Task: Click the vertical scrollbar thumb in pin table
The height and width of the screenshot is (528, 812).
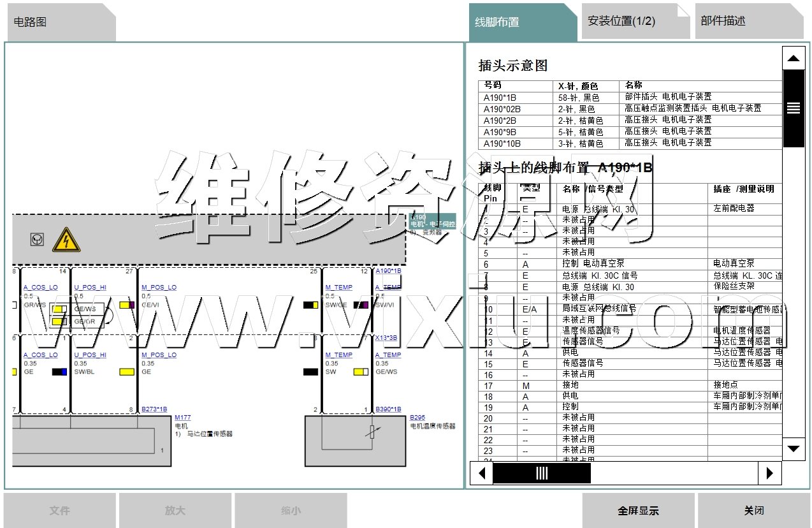Action: click(793, 108)
